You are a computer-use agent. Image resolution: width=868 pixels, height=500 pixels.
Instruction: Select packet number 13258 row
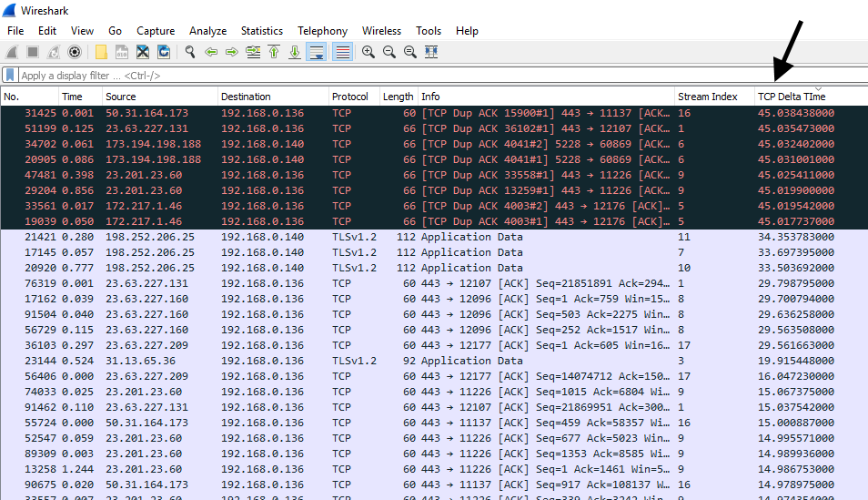tap(434, 470)
